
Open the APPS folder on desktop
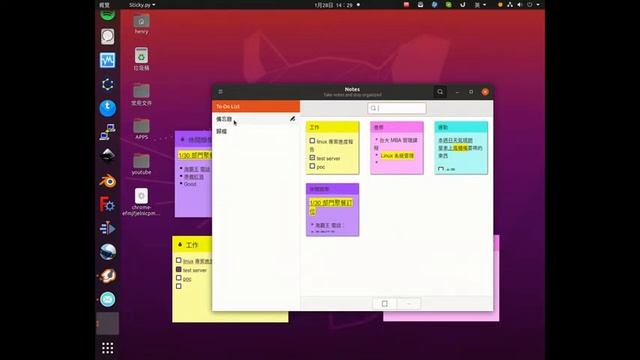click(141, 129)
